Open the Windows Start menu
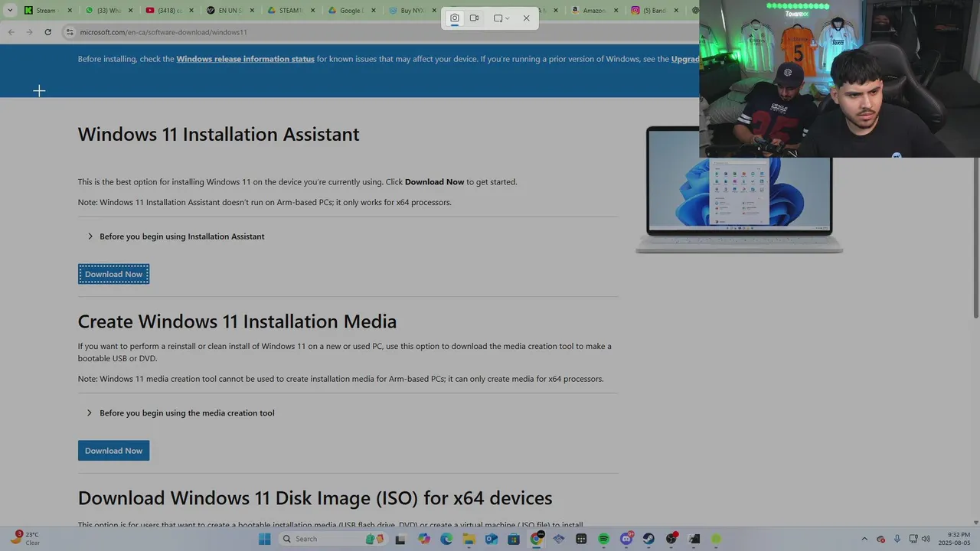The image size is (980, 551). coord(265,539)
